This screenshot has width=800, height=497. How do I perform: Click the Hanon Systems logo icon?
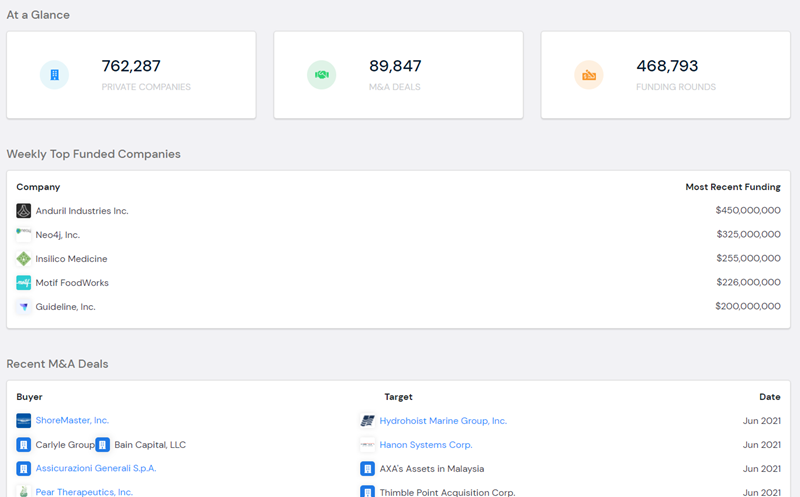[x=367, y=445]
